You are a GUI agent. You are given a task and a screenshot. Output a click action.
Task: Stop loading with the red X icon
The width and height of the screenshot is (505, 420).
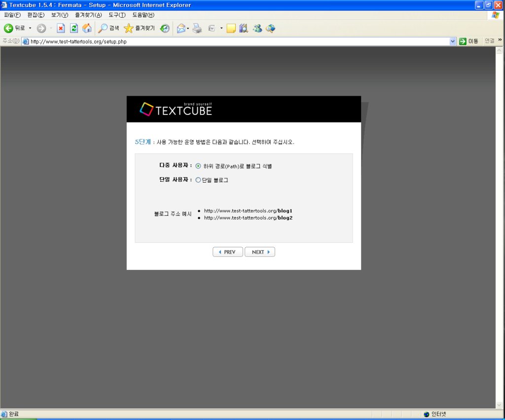click(61, 28)
